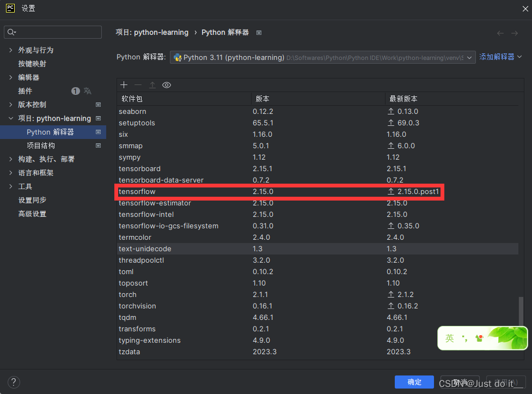Select the sympy package row

point(318,157)
